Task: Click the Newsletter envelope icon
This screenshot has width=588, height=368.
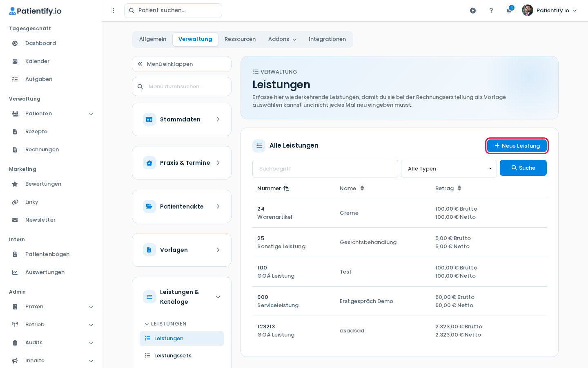Action: click(15, 220)
